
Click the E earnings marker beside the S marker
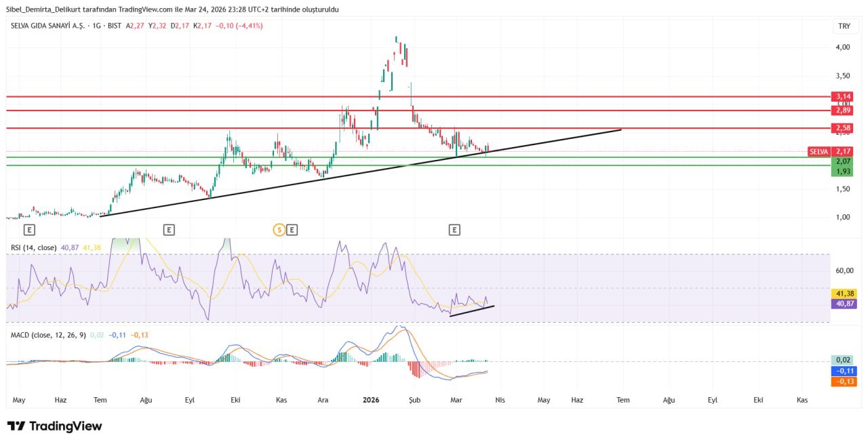click(292, 230)
